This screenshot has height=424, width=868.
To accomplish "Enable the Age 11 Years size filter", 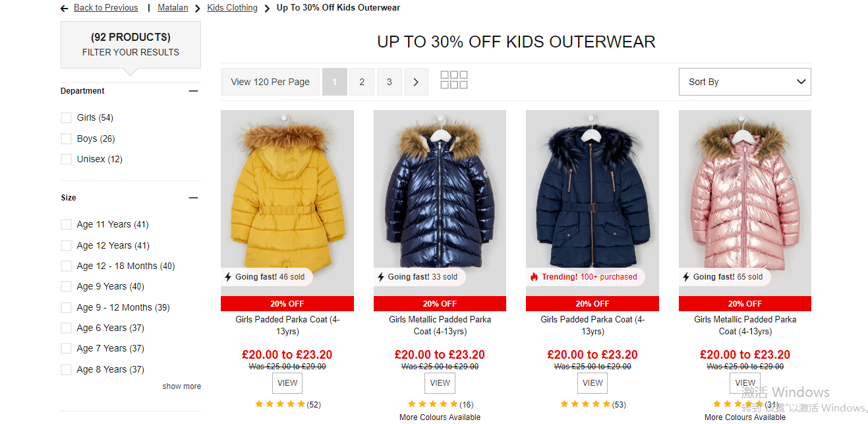I will coord(66,225).
